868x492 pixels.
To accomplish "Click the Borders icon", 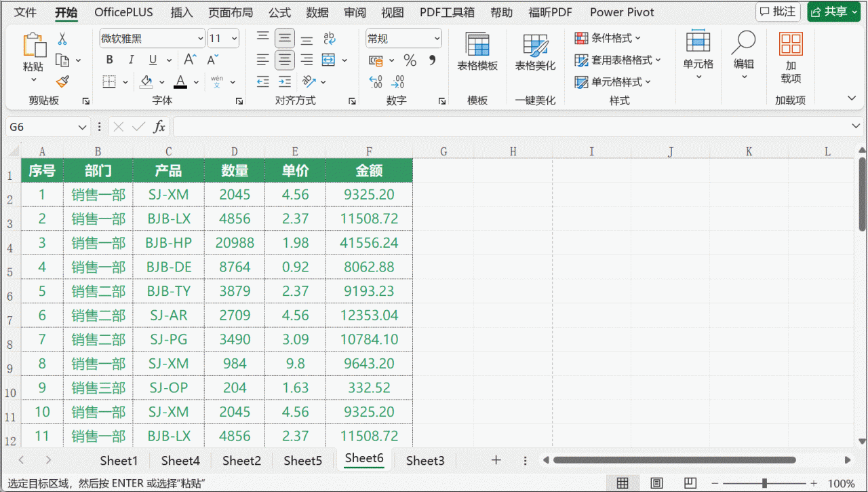I will click(x=109, y=82).
